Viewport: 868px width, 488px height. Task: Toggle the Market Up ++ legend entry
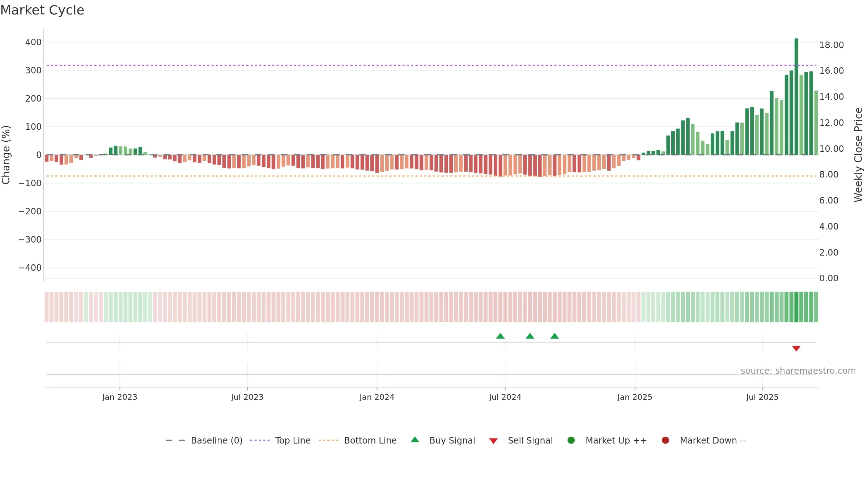(607, 440)
